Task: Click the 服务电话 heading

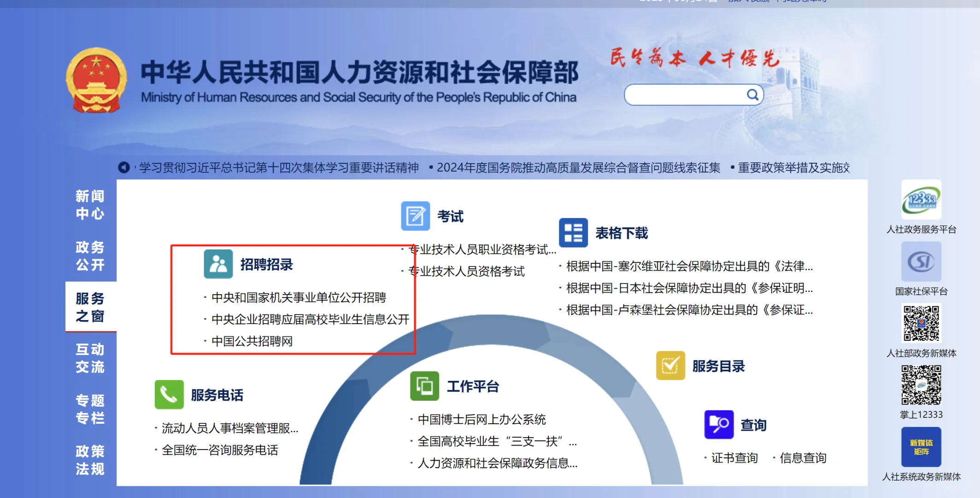Action: click(x=217, y=395)
